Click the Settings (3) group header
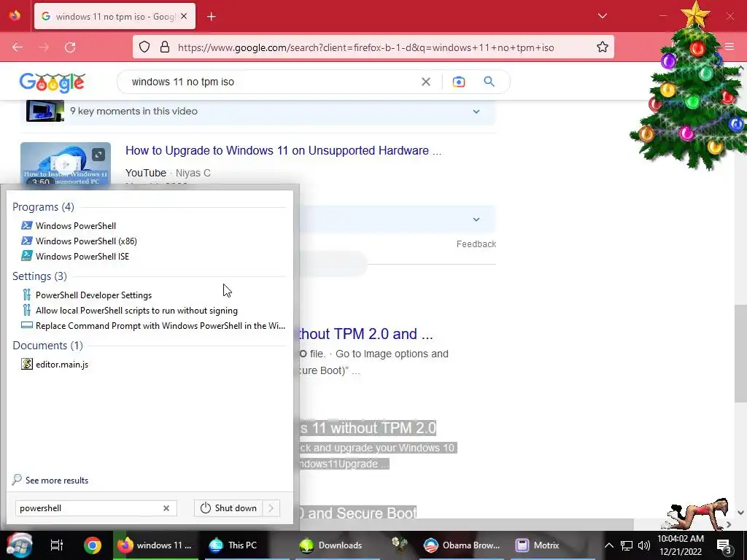Image resolution: width=747 pixels, height=560 pixels. click(39, 276)
